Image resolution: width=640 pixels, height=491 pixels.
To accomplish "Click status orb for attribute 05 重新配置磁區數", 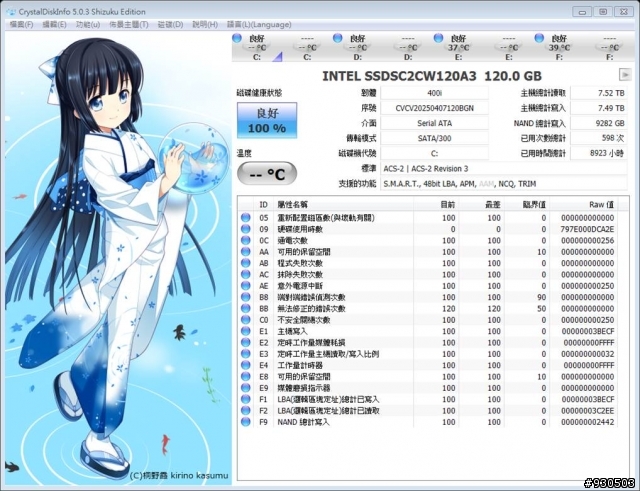I will point(245,218).
